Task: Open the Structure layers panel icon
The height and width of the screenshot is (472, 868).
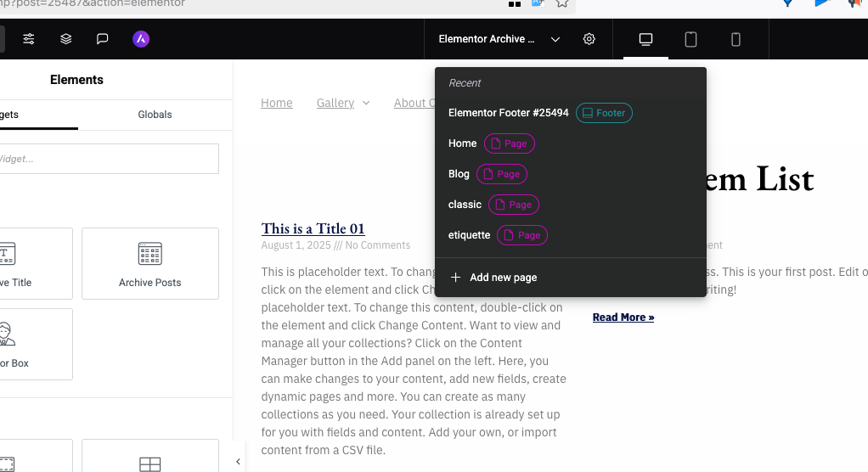Action: coord(65,39)
